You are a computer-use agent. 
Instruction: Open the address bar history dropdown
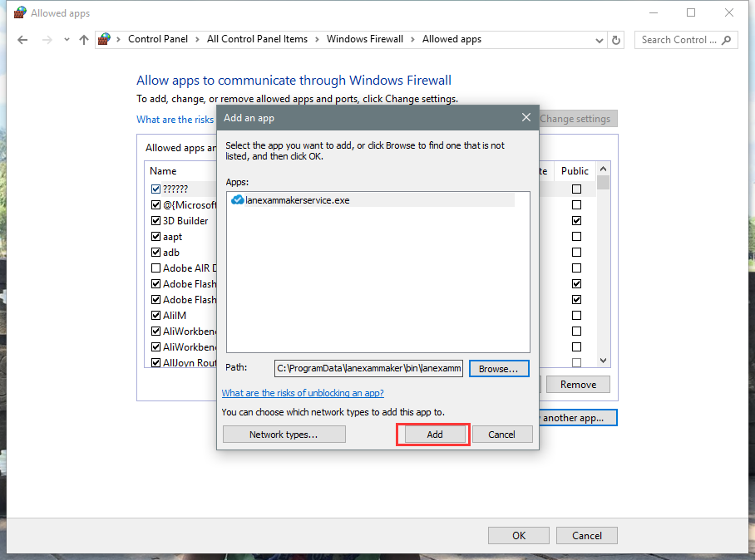point(599,41)
